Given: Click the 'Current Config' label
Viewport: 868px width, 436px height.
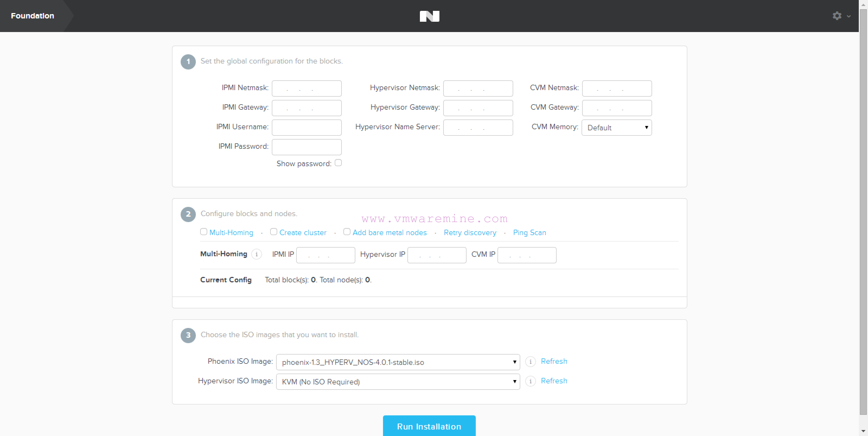Looking at the screenshot, I should tap(226, 280).
